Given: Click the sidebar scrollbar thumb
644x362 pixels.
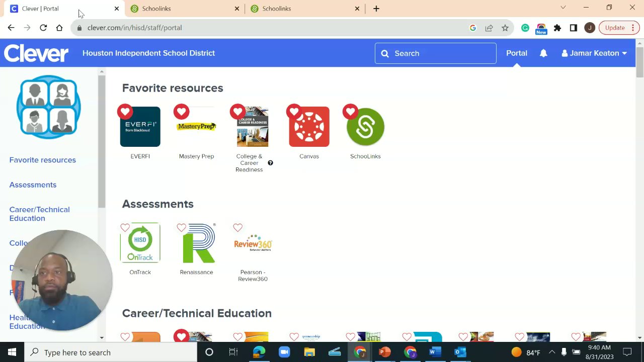Looking at the screenshot, I should coord(102,142).
